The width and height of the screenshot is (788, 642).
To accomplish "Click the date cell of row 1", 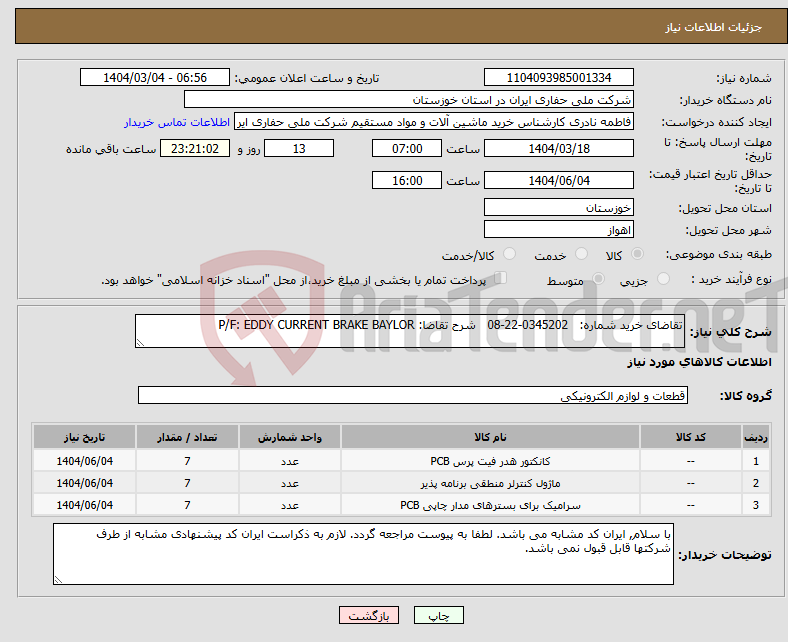I will click(x=84, y=461).
